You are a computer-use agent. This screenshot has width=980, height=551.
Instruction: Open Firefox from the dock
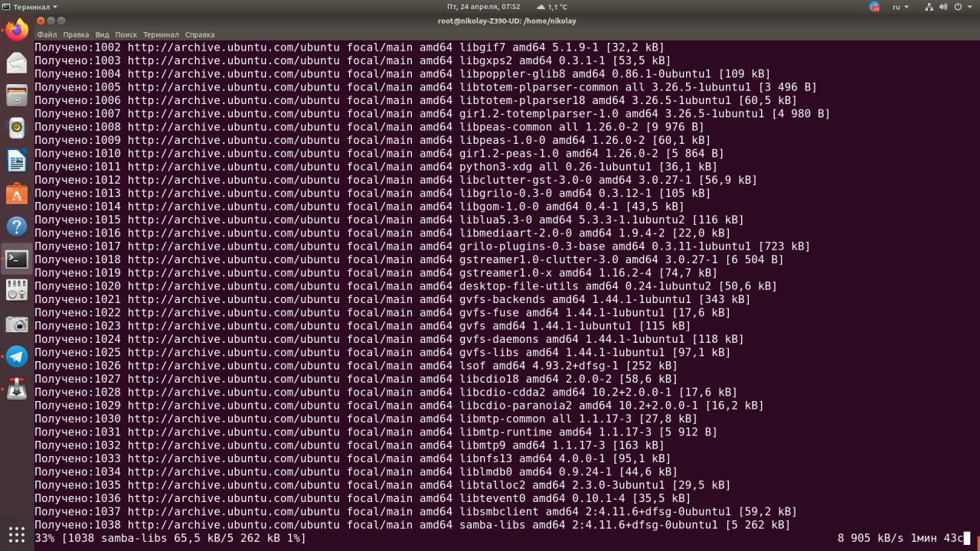click(x=17, y=31)
